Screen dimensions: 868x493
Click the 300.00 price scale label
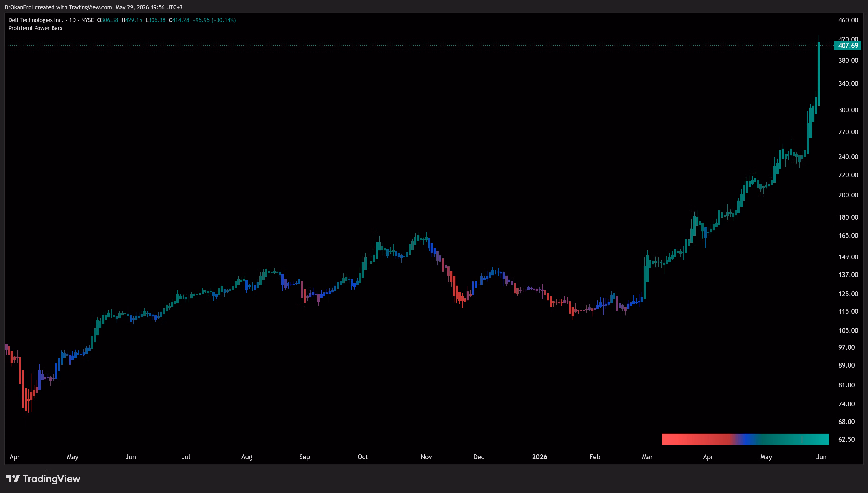(x=848, y=110)
